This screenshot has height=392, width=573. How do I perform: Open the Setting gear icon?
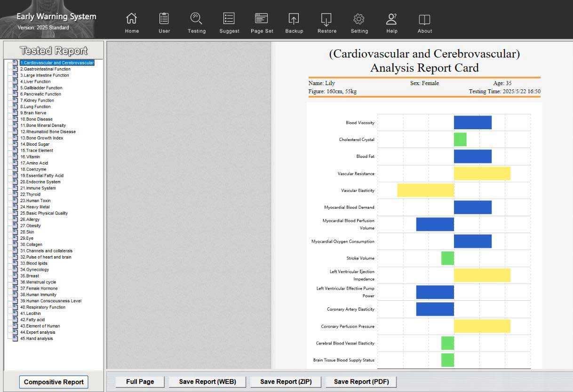(359, 19)
